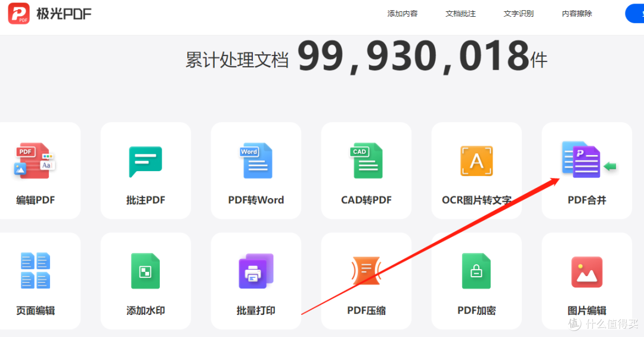Choose the 添加水印 watermark icon
The image size is (644, 337).
[x=145, y=271]
